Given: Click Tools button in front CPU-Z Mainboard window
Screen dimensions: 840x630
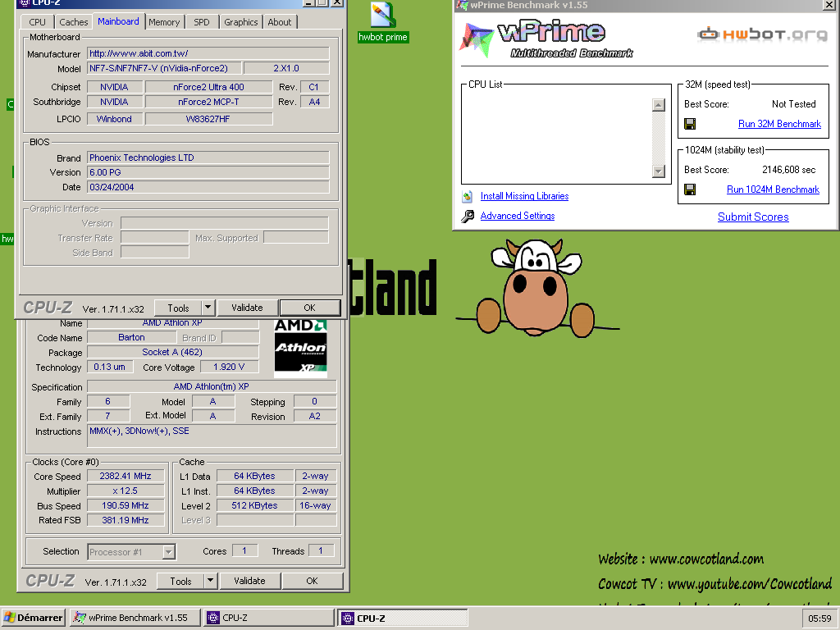Looking at the screenshot, I should click(x=178, y=308).
